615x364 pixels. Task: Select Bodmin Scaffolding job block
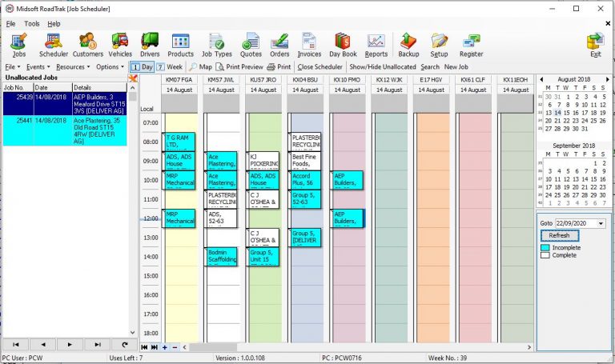(x=222, y=257)
